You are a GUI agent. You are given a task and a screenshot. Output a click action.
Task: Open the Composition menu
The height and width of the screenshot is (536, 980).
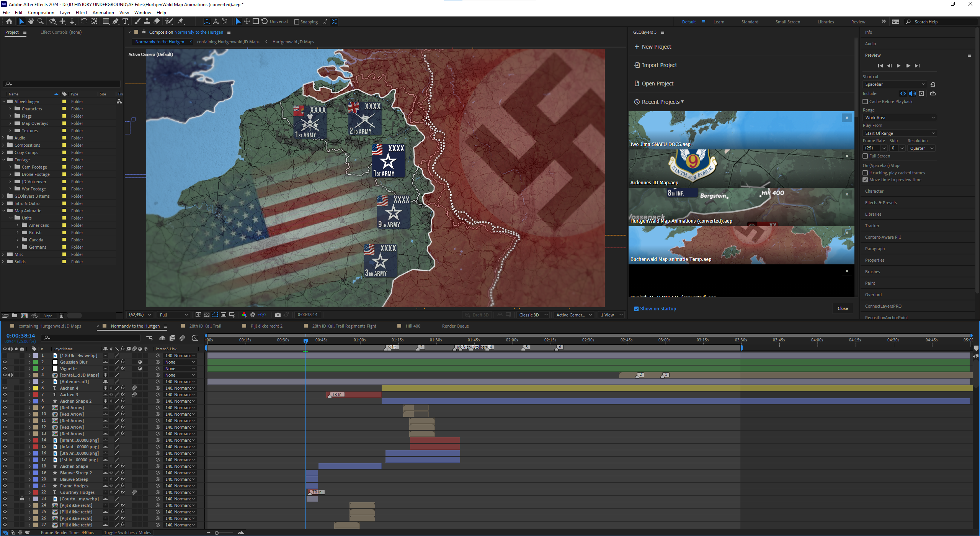pos(41,13)
